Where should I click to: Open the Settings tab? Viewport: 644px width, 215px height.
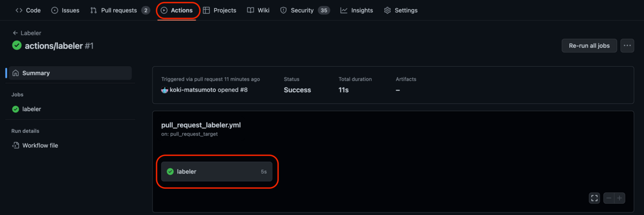(400, 10)
